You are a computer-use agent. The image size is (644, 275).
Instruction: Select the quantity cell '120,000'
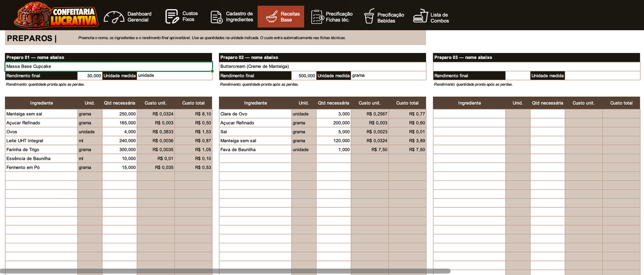(334, 141)
